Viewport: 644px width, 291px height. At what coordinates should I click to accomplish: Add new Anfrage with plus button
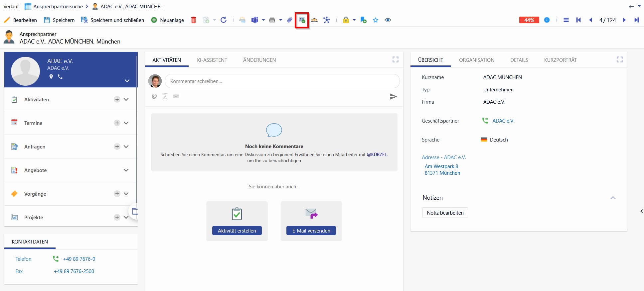117,146
